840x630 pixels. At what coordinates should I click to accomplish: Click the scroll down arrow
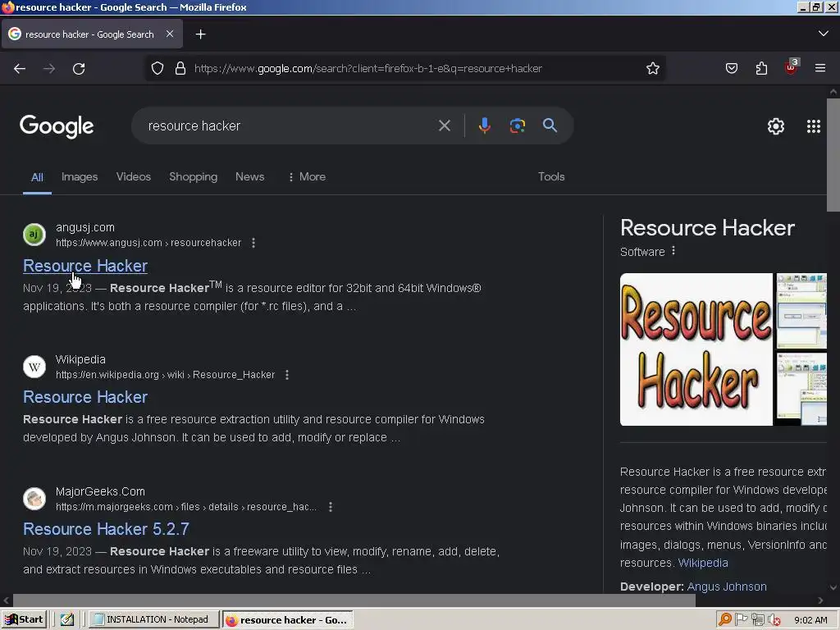tap(833, 587)
